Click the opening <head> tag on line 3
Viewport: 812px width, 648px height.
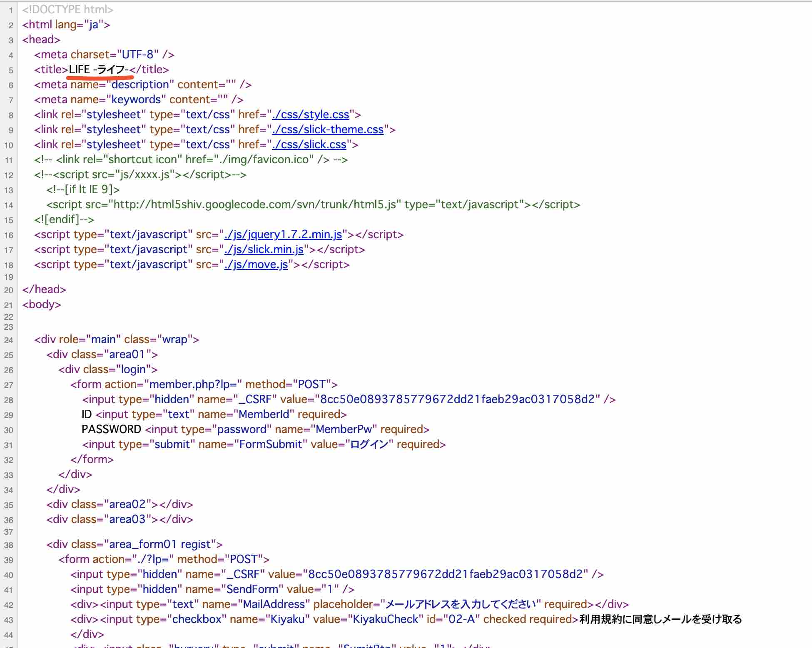(x=41, y=40)
